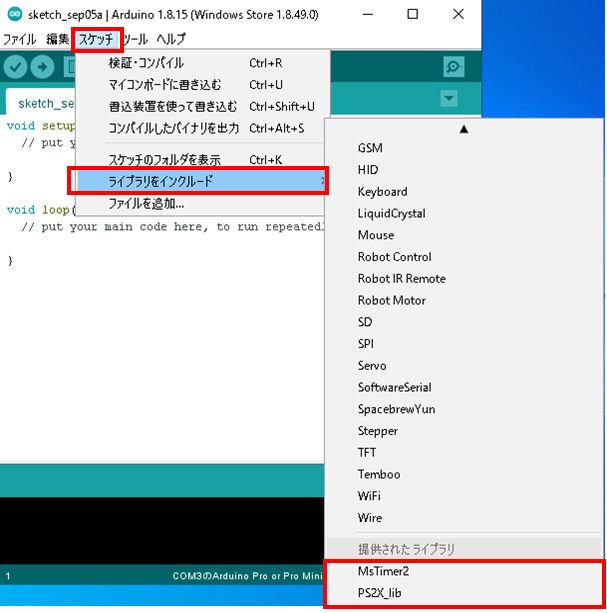Screen dimensions: 607x613
Task: Click the line number 1 in status bar
Action: coord(8,576)
